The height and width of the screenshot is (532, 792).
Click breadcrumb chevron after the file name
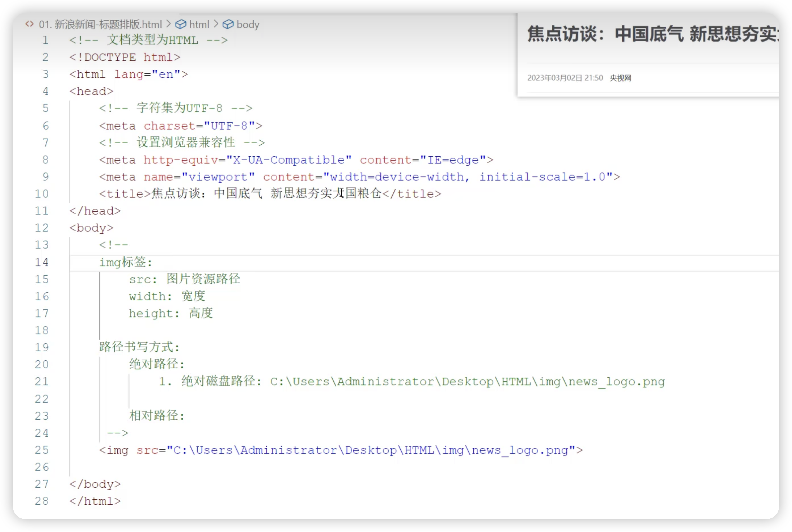point(168,24)
